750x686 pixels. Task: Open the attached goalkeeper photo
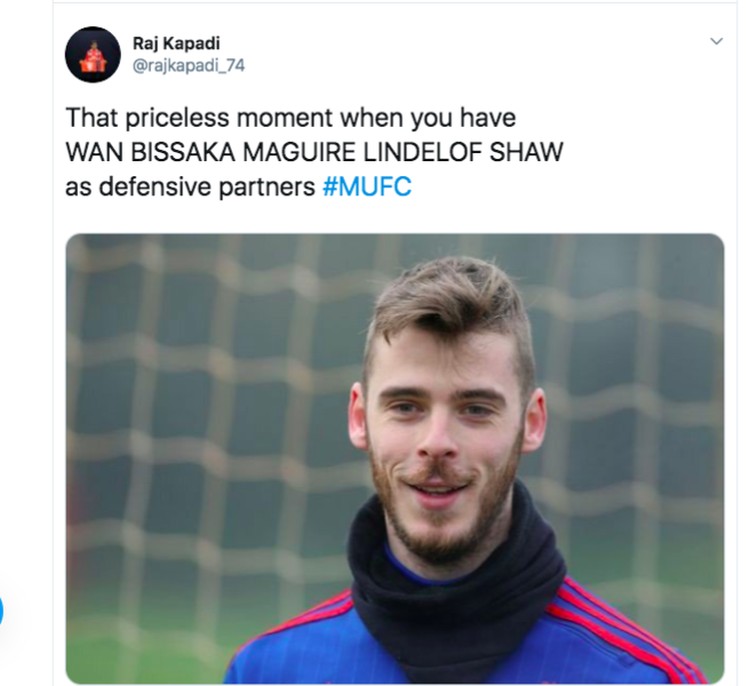(395, 458)
